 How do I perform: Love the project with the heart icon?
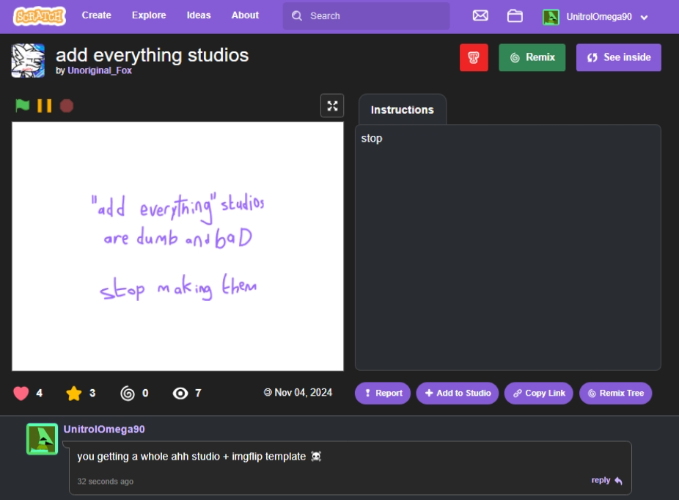[x=21, y=393]
